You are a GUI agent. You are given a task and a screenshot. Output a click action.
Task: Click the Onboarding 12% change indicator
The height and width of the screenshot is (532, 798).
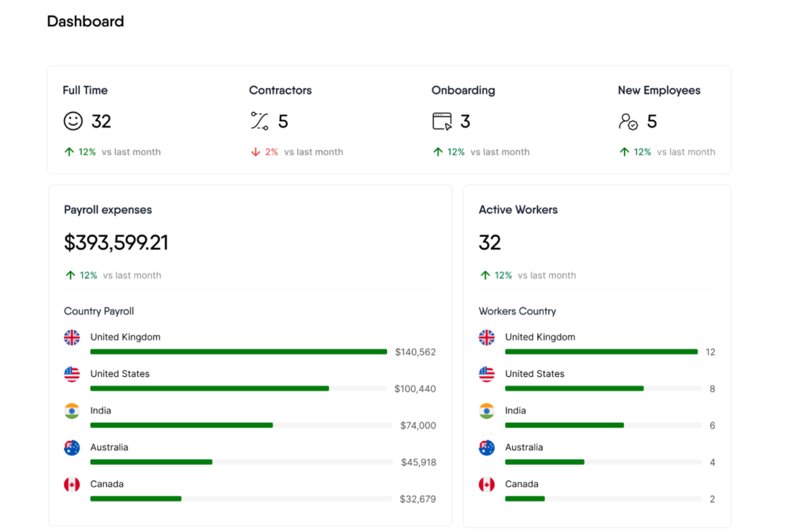pos(456,152)
